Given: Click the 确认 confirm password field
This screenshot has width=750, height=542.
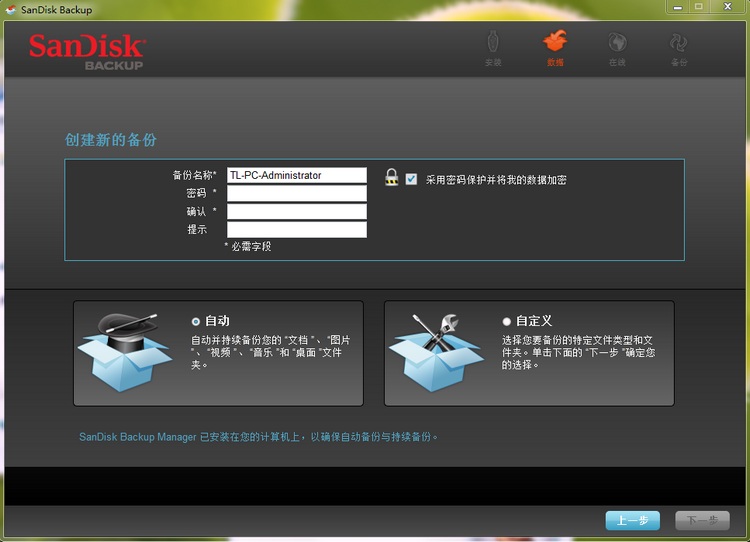Looking at the screenshot, I should pos(297,211).
